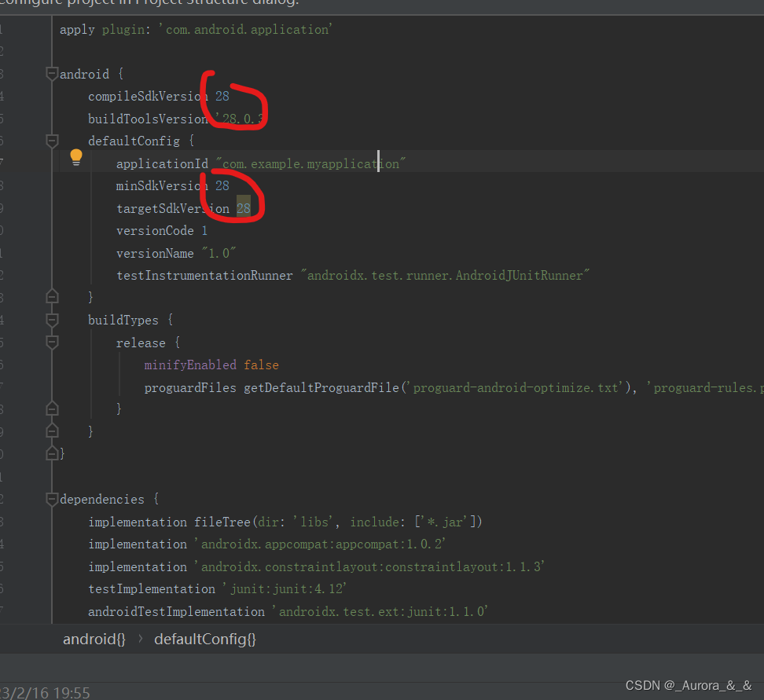Click the minifyEnabled false keyword
The height and width of the screenshot is (700, 764).
click(261, 364)
